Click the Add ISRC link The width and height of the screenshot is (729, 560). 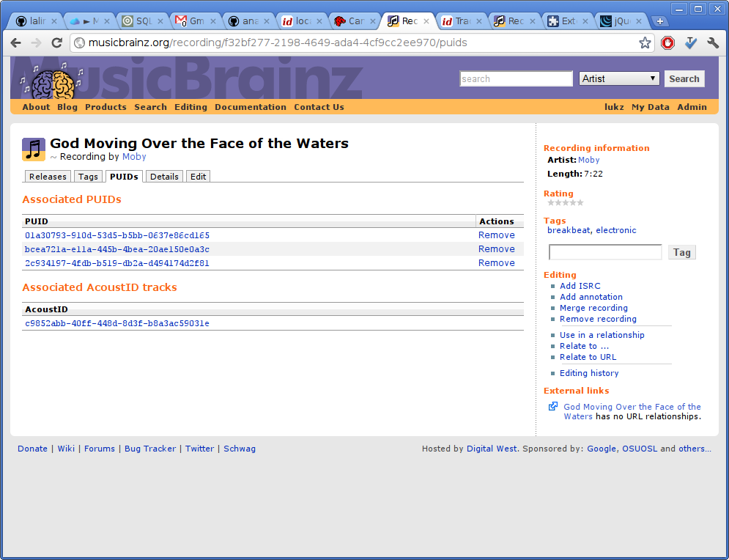coord(580,286)
